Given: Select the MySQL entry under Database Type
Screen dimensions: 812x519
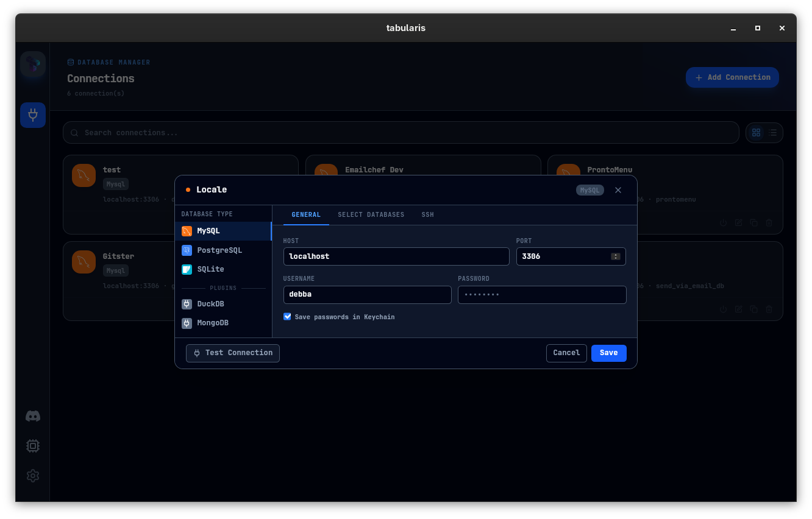Looking at the screenshot, I should pos(207,231).
